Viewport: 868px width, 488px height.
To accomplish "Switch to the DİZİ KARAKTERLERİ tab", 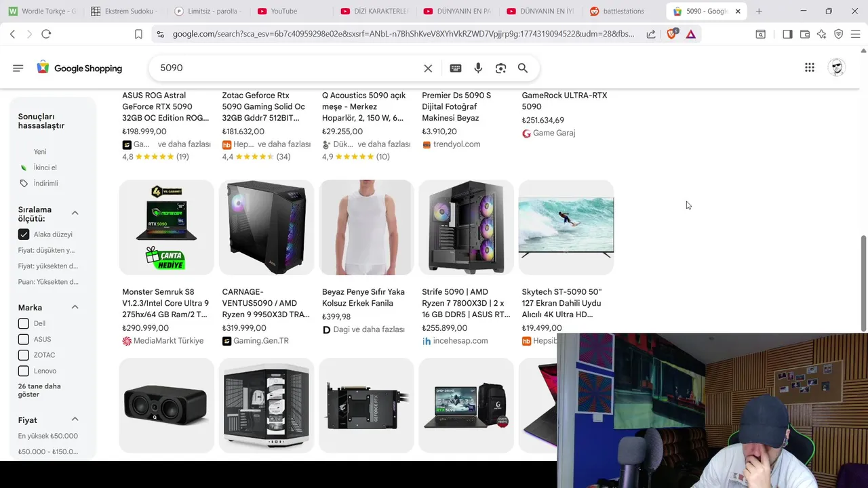I will coord(375,11).
